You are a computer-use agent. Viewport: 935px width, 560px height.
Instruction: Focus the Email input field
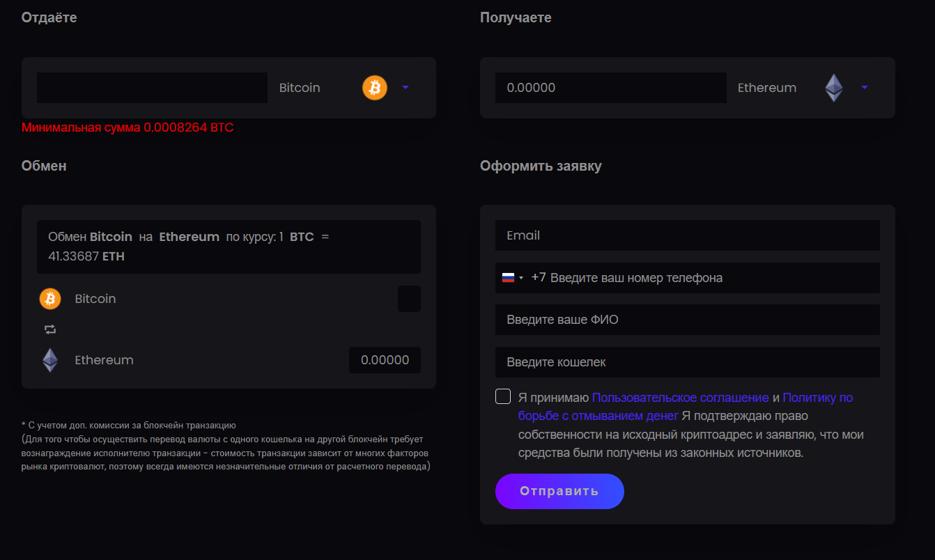point(687,235)
